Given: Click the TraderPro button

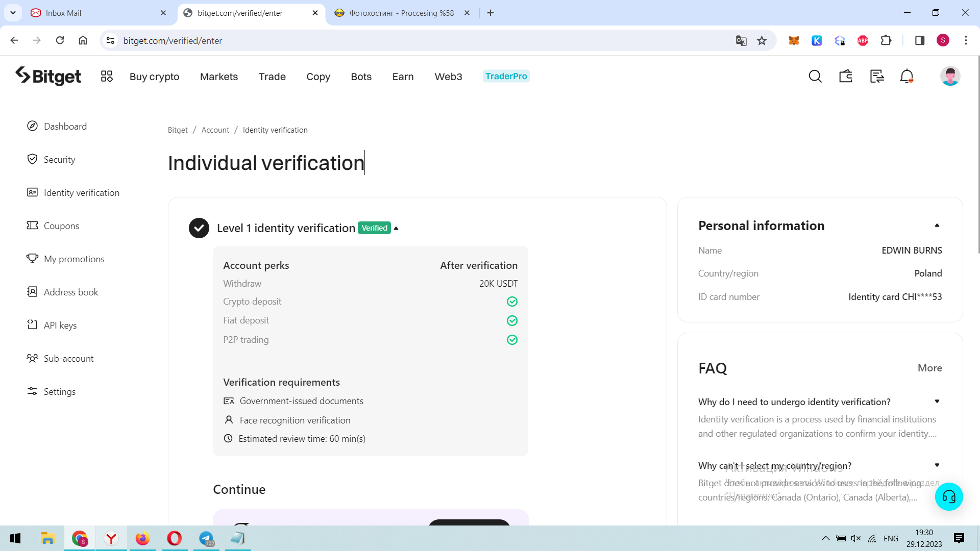Looking at the screenshot, I should [x=506, y=76].
